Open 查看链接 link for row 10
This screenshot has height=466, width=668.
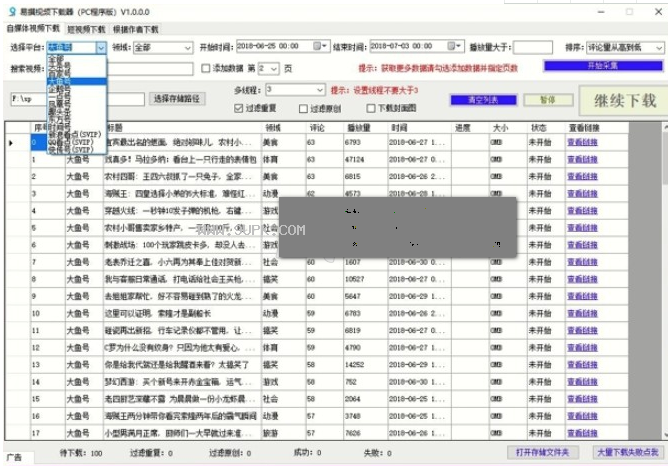click(582, 314)
